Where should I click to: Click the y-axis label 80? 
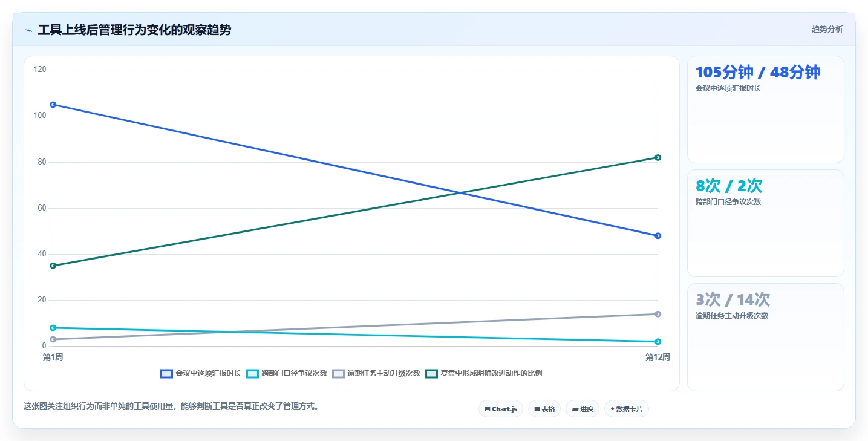coord(42,162)
